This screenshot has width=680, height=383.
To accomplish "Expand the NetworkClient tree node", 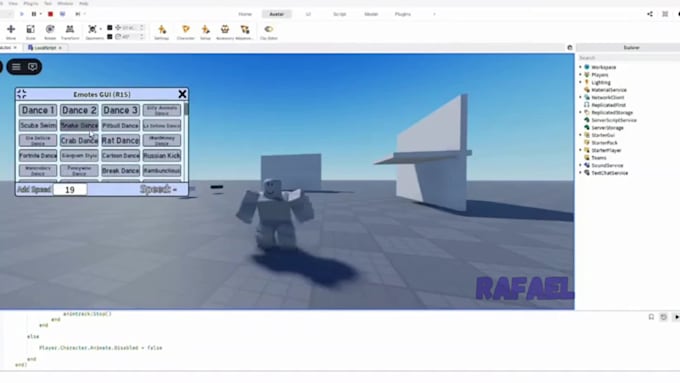I will click(580, 97).
